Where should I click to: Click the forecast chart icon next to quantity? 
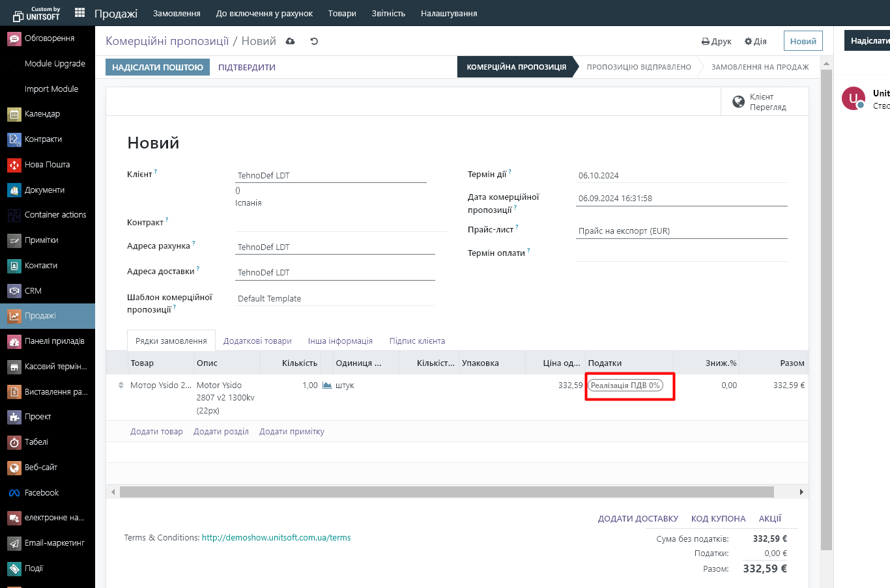(327, 385)
